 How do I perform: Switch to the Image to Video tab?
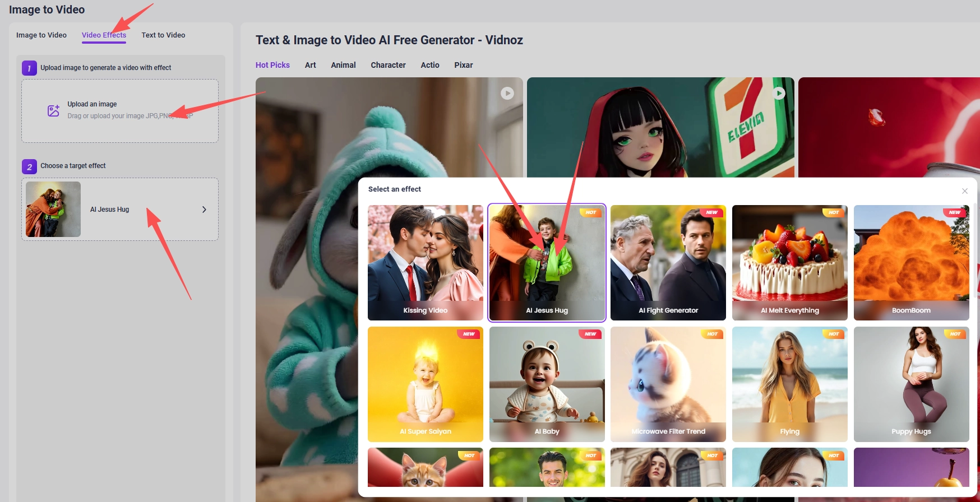point(41,35)
